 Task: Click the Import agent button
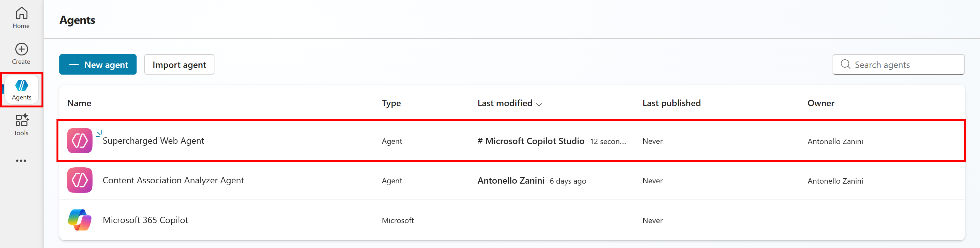179,65
